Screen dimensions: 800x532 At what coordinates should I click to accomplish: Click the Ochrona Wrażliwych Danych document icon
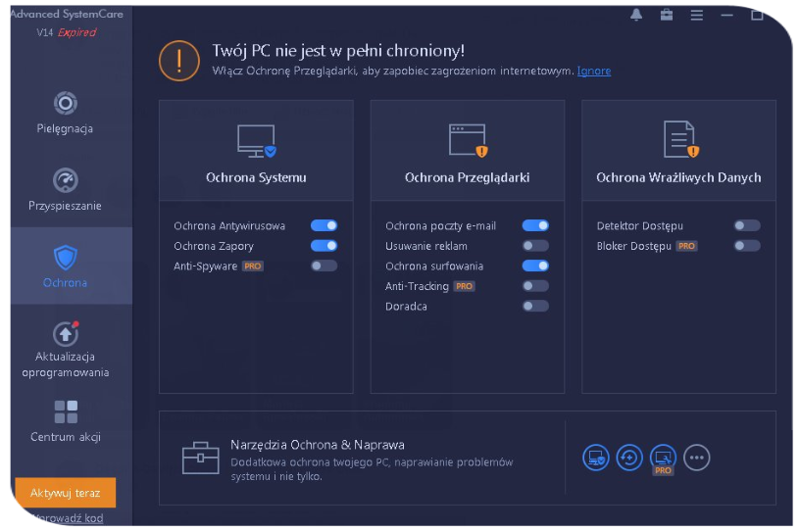[x=680, y=139]
